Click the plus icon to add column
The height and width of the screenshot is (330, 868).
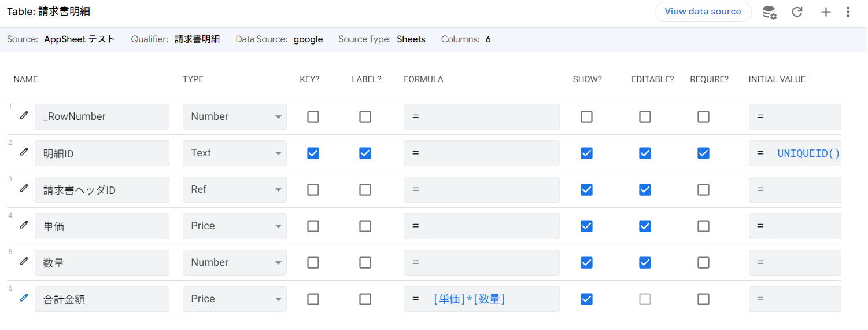(x=826, y=12)
